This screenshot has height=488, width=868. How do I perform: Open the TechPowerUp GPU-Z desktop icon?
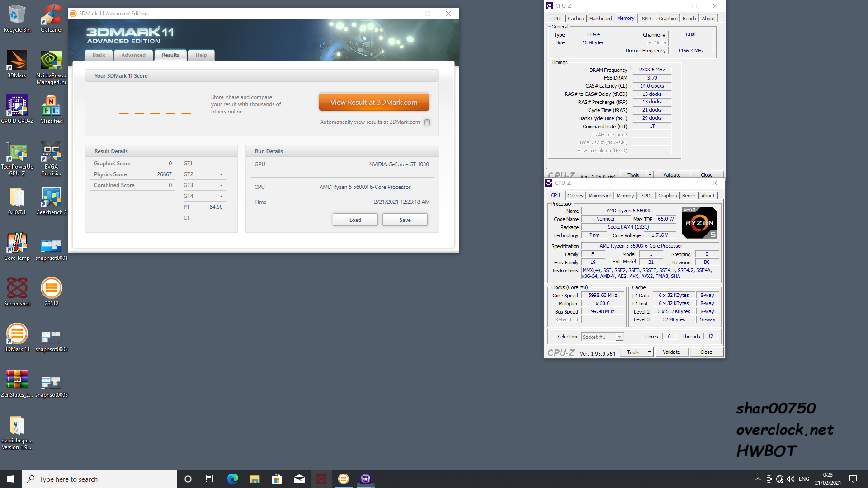coord(17,159)
